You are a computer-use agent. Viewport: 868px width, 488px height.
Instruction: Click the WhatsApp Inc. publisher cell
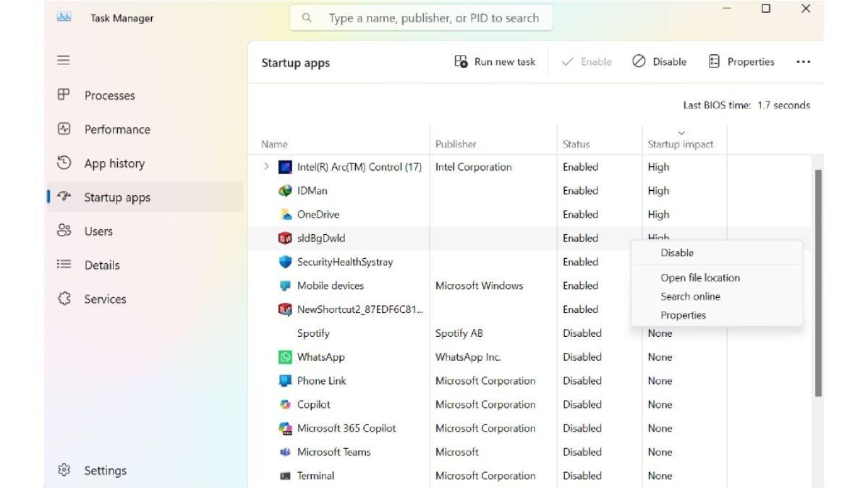[x=468, y=357]
